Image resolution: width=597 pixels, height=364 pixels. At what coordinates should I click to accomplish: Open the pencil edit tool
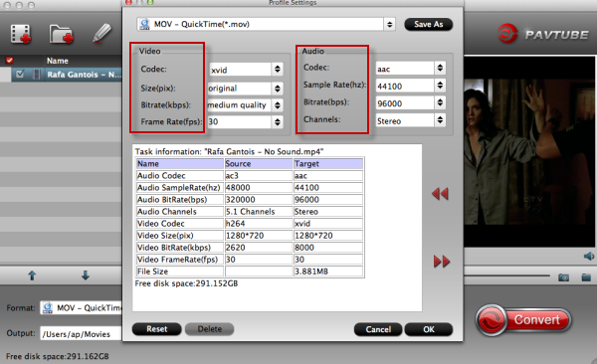tap(101, 34)
